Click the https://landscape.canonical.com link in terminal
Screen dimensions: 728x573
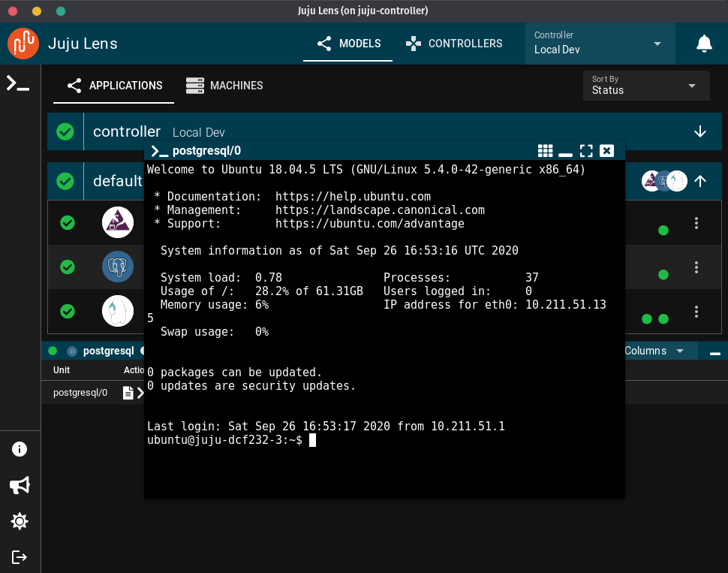point(380,210)
